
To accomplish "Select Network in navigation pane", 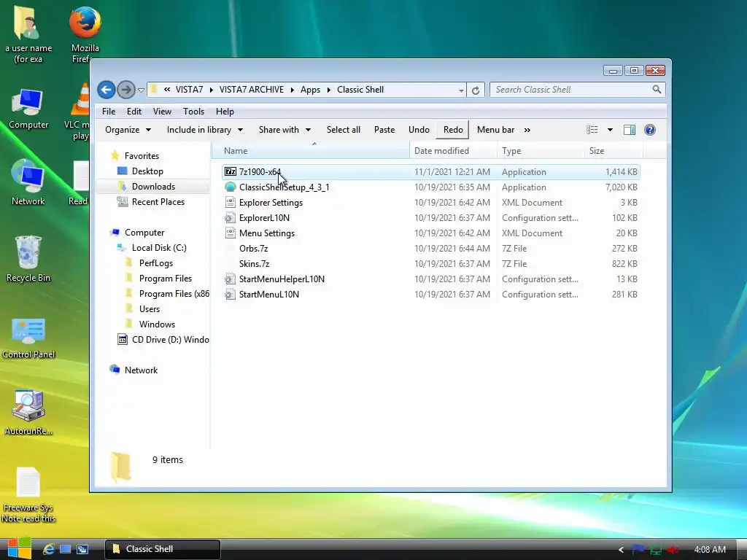I will coord(141,370).
